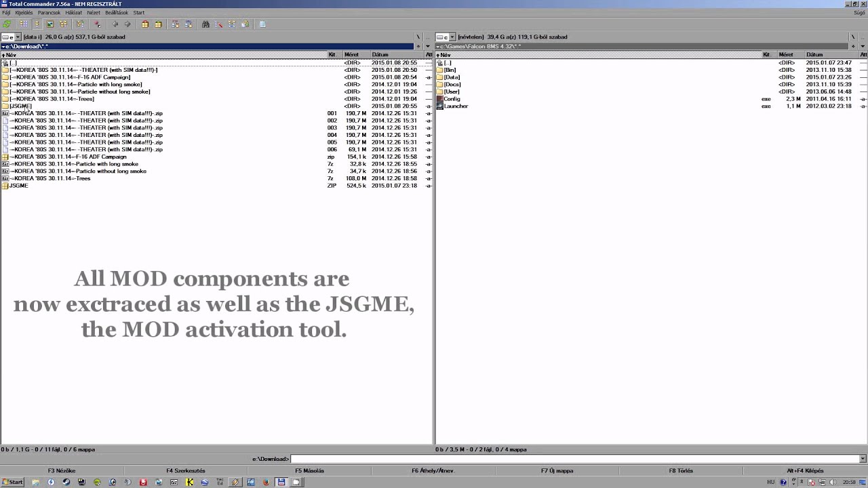The image size is (868, 488).
Task: Click the F6 Áthely/Átnev button
Action: click(433, 470)
